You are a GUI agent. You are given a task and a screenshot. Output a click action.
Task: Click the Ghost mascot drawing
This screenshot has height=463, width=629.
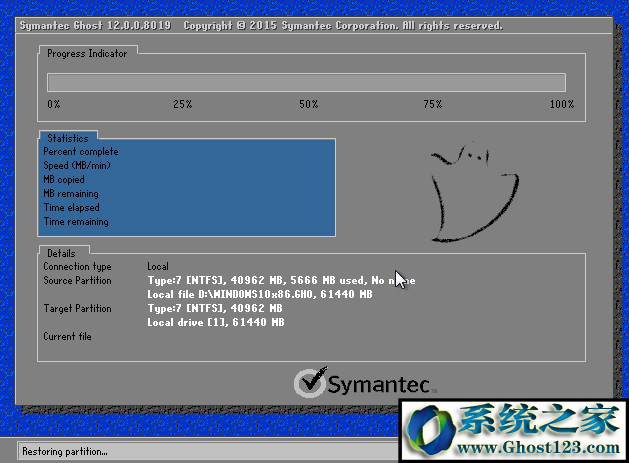click(475, 192)
